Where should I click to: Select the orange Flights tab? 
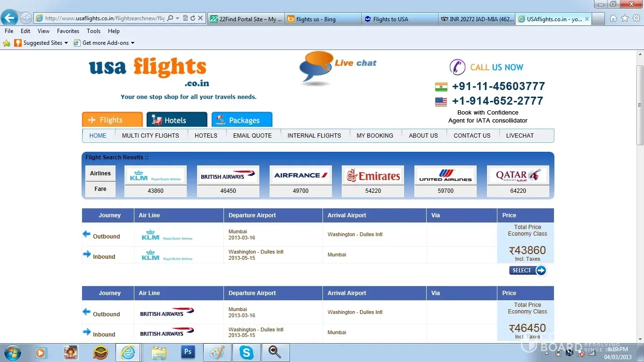click(112, 120)
